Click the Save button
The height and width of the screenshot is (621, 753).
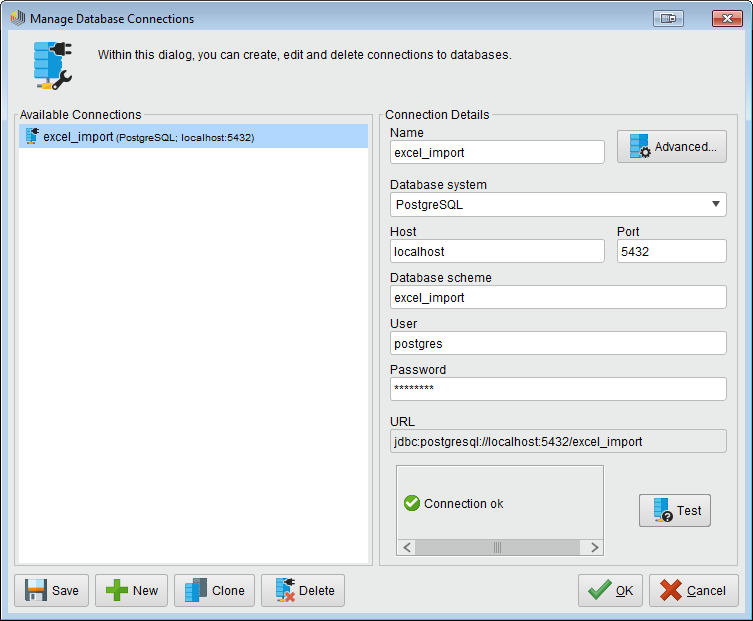(51, 590)
